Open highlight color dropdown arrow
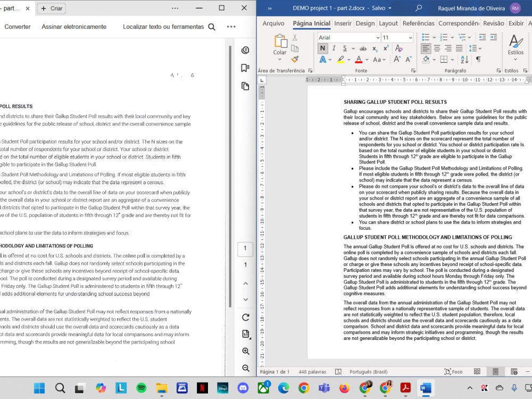The height and width of the screenshot is (399, 532). [x=348, y=60]
